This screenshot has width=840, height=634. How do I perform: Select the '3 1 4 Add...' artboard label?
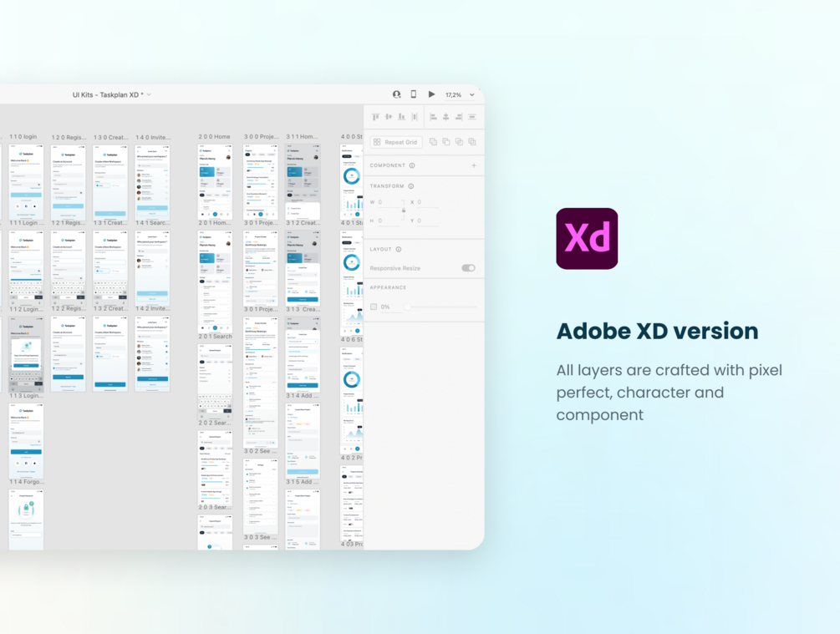coord(303,396)
